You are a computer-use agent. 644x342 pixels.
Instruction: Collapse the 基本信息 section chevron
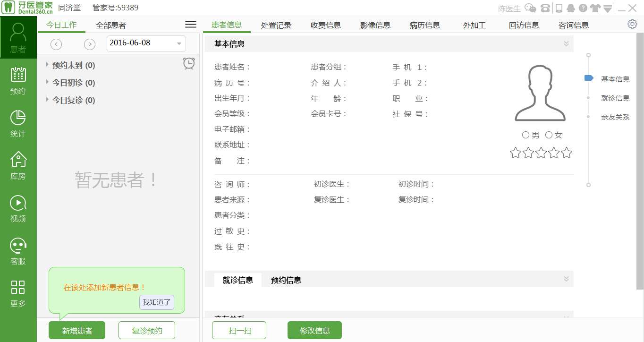pos(566,44)
